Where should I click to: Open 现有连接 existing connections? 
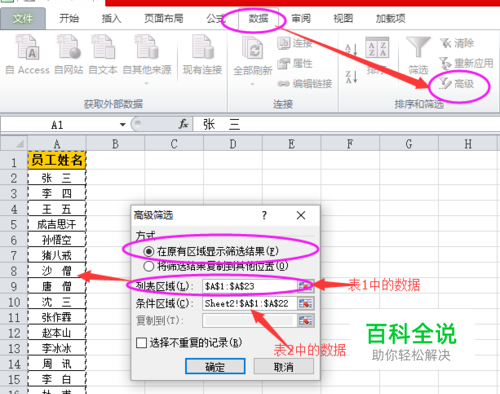202,55
